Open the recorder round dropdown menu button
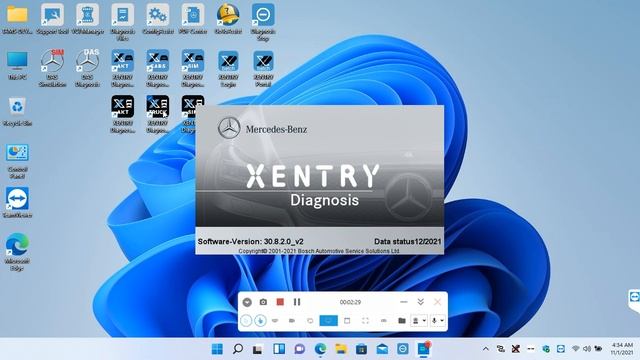This screenshot has height=360, width=640. pos(247,302)
